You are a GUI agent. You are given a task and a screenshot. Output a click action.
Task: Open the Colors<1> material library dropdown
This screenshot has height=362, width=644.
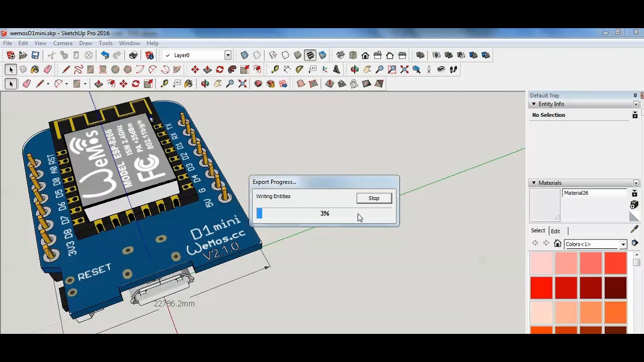click(623, 244)
